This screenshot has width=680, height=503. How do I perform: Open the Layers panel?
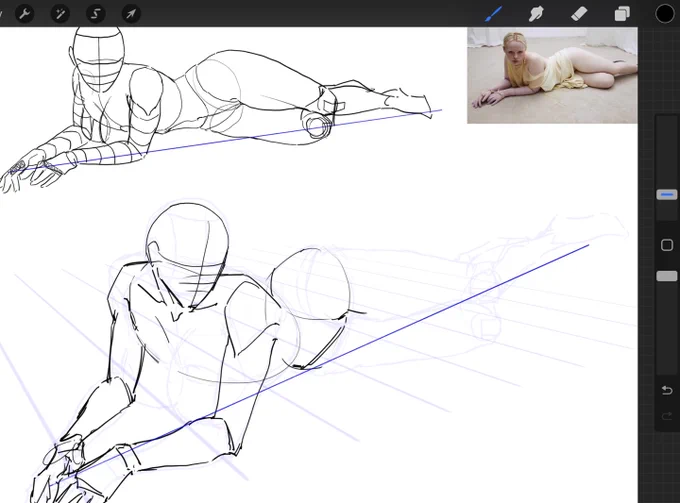click(622, 14)
